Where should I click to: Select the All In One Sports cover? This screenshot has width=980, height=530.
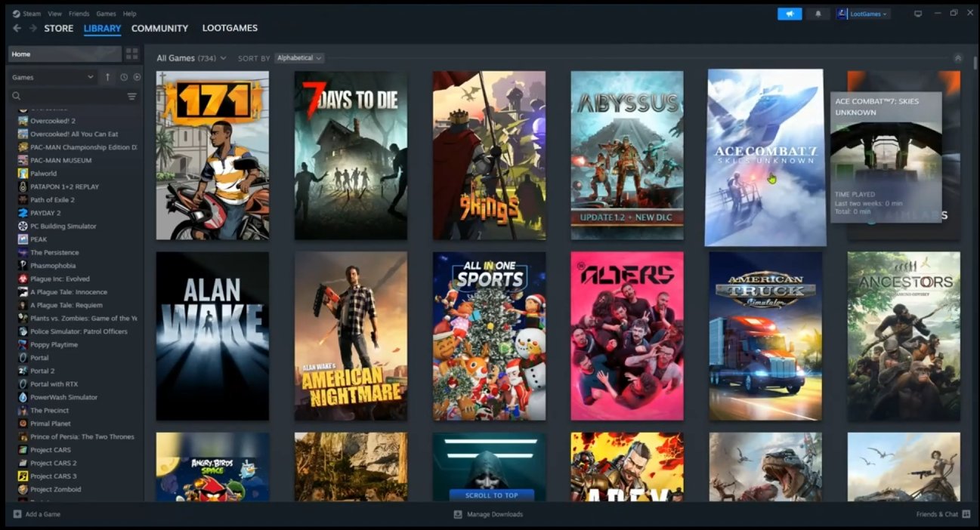(x=489, y=336)
